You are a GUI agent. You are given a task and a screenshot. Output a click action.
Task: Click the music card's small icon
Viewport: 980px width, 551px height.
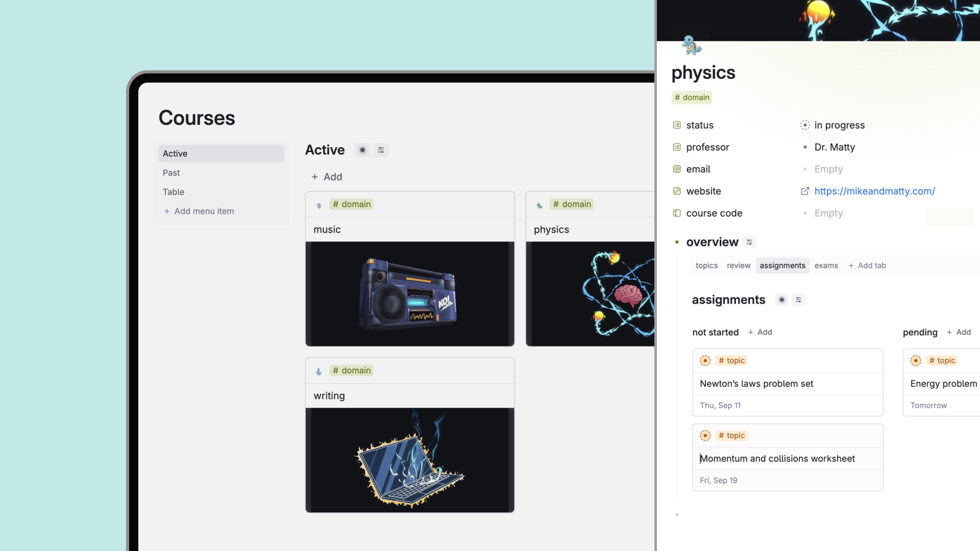[x=319, y=205]
